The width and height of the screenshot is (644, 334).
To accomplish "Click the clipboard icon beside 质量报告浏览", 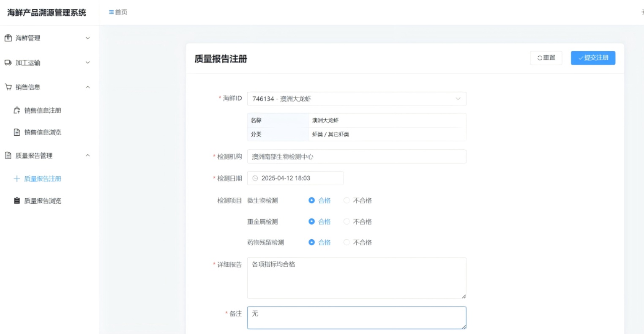I will pyautogui.click(x=17, y=201).
